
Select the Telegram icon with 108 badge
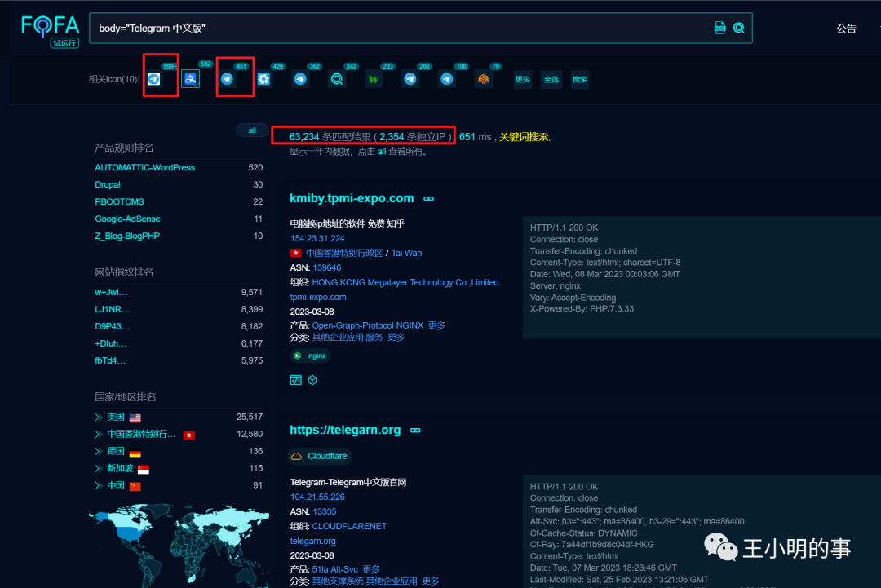(x=447, y=78)
